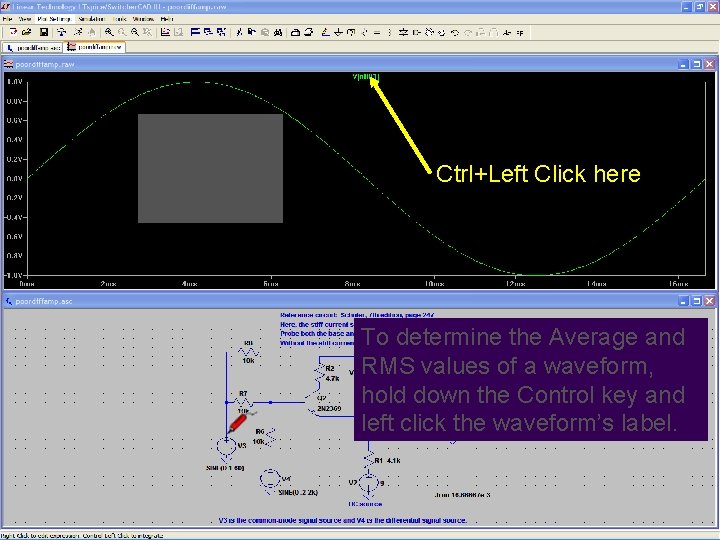Select the SPICE directive tool
Viewport: 720px width, 540px height.
coord(520,32)
